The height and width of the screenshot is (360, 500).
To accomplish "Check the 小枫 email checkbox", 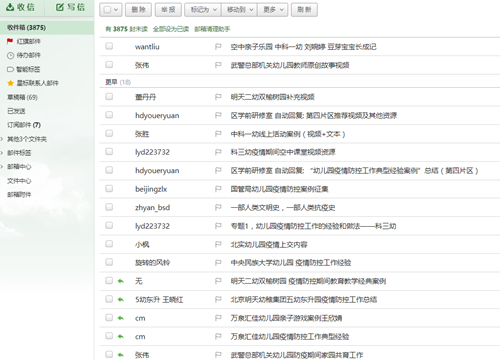I will [x=109, y=244].
